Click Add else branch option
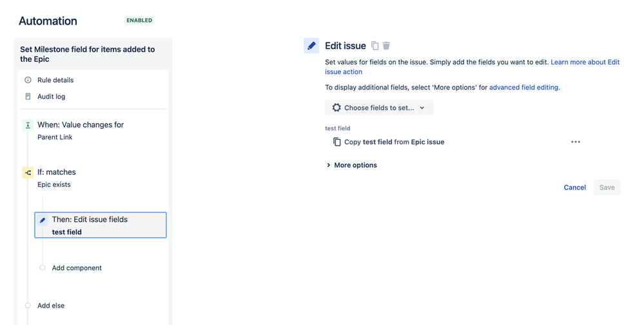644x325 pixels. pyautogui.click(x=51, y=306)
